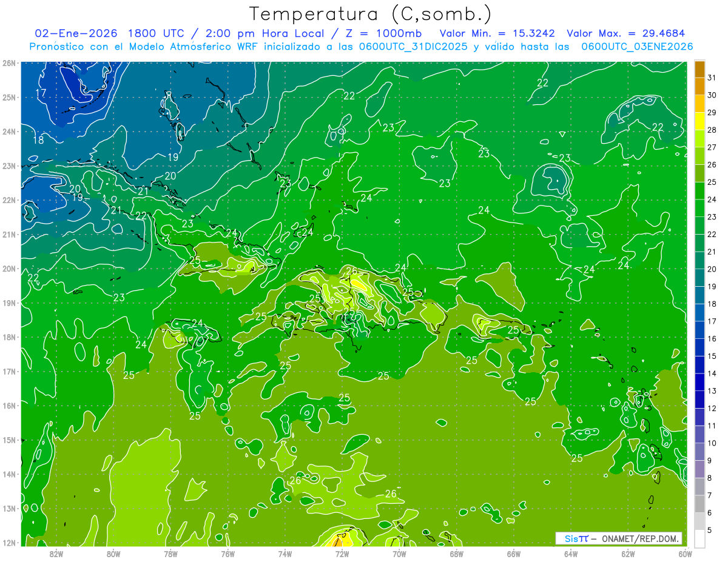
Task: Pick the blue swatch between 16 and 17
Action: 699,330
